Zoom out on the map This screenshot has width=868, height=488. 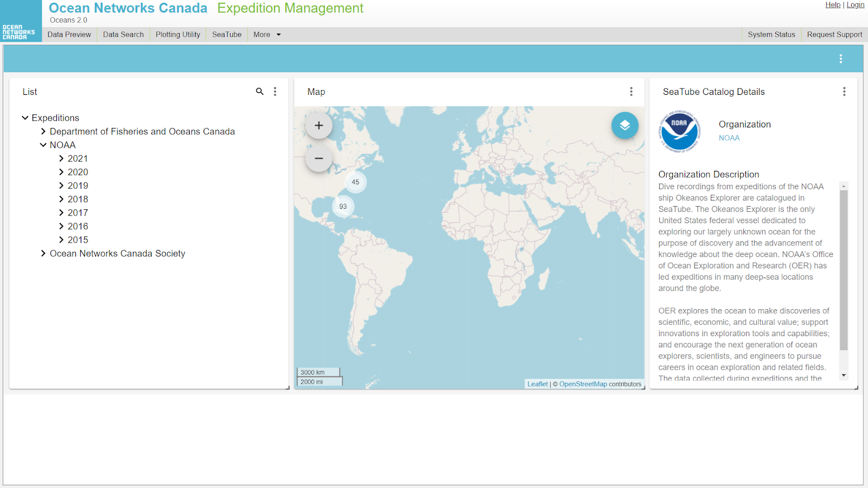[x=319, y=158]
